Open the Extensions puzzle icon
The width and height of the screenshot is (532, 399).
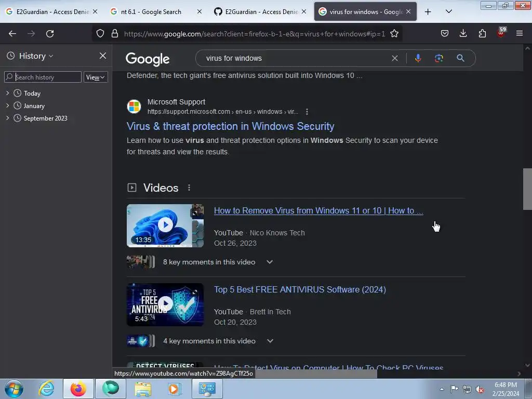point(482,34)
